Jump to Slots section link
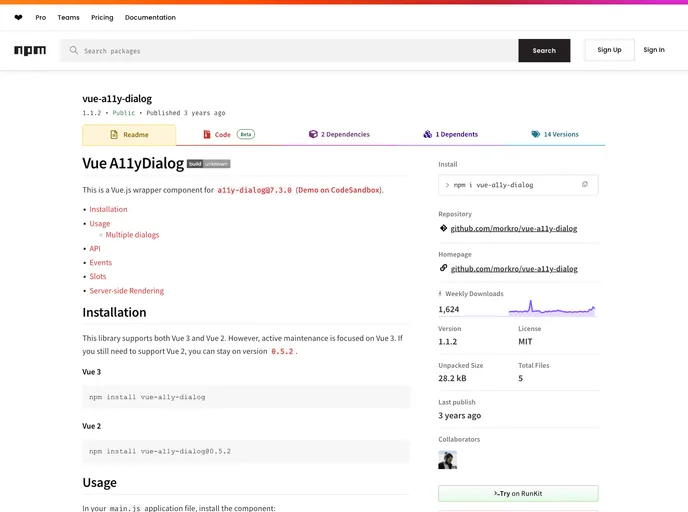The width and height of the screenshot is (688, 512). click(97, 276)
